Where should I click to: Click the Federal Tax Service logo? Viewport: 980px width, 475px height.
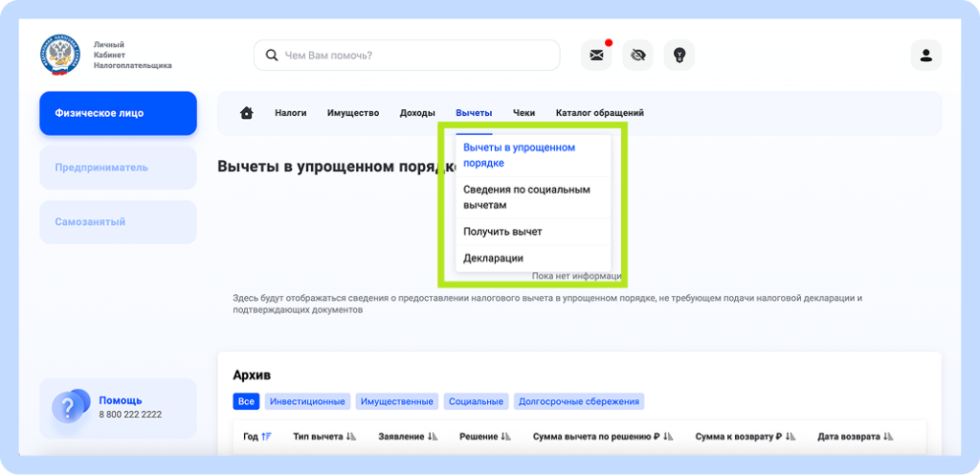click(61, 56)
